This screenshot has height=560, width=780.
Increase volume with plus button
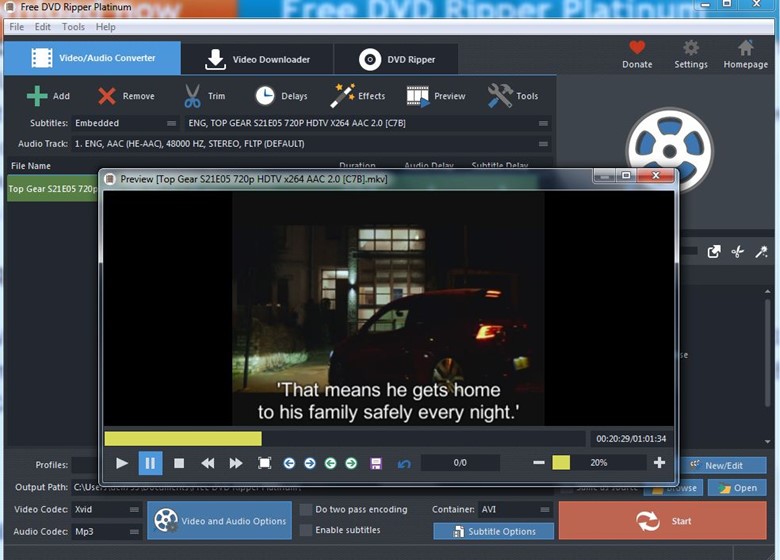[x=659, y=463]
